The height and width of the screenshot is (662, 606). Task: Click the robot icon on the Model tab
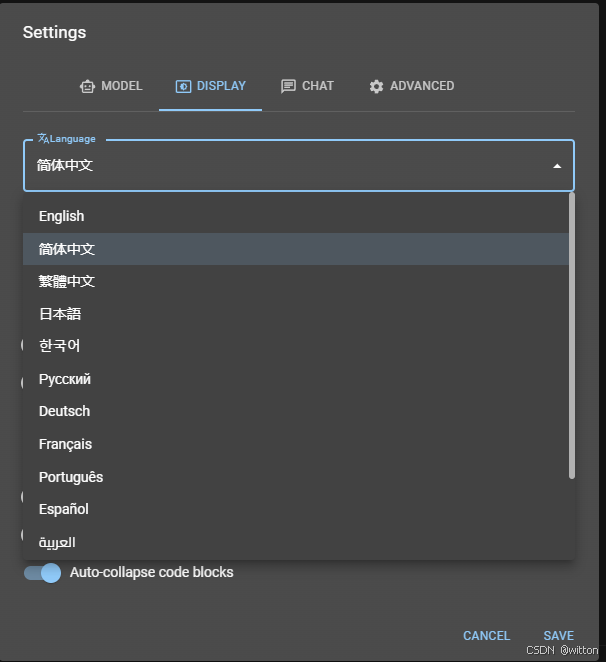(87, 86)
